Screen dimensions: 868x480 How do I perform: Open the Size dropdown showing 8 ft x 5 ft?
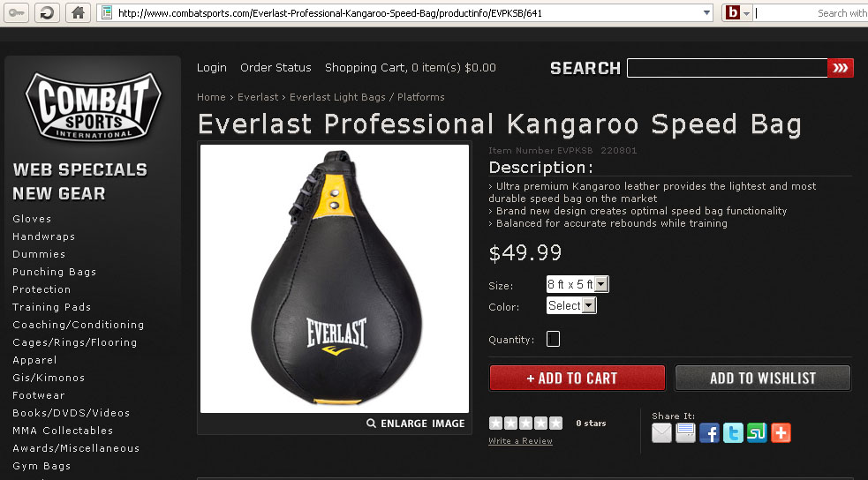pos(577,284)
